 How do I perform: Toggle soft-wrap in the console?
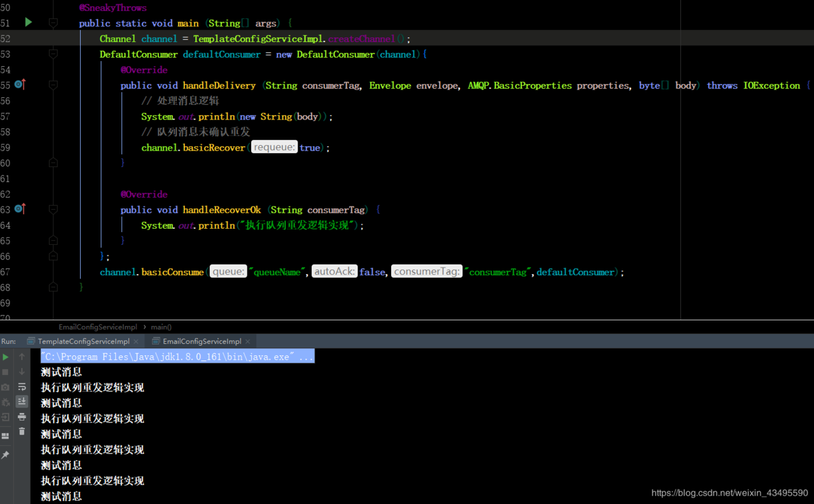[x=22, y=386]
